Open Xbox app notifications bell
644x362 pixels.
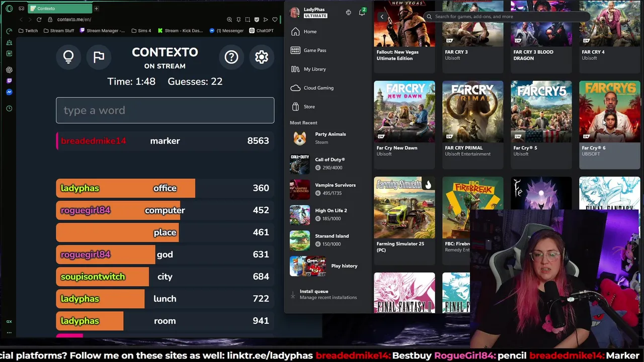coord(362,12)
